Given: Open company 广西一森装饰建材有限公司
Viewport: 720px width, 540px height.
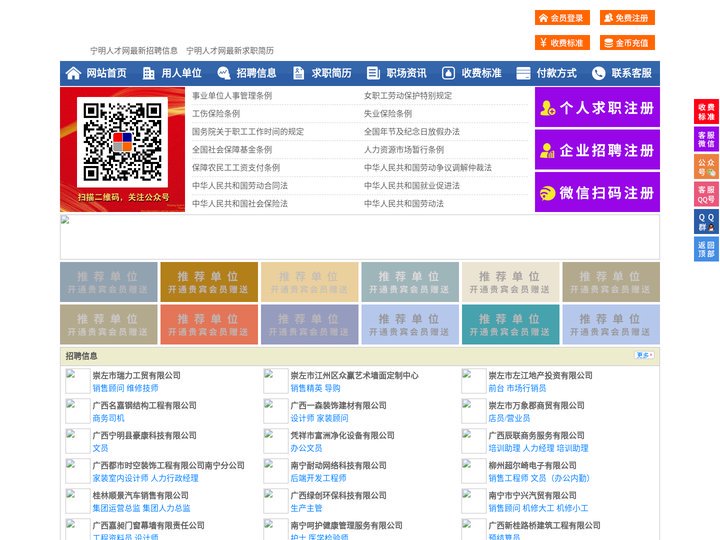Looking at the screenshot, I should [338, 405].
